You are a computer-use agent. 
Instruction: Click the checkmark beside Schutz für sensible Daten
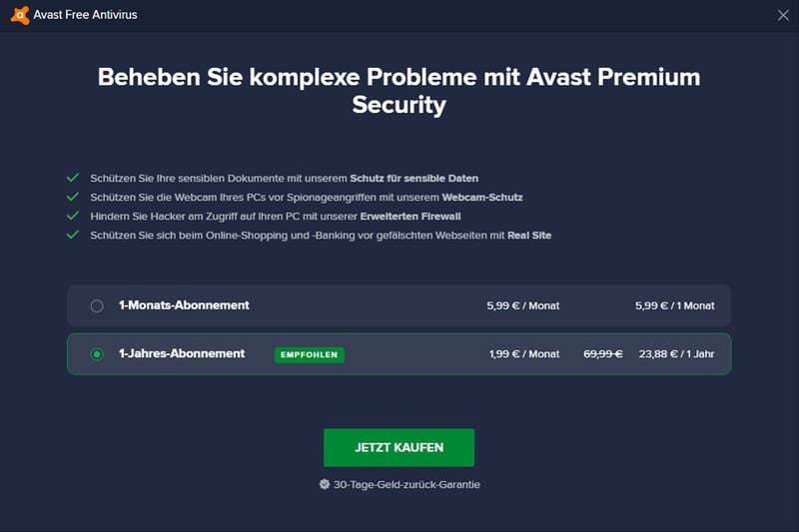(x=73, y=178)
